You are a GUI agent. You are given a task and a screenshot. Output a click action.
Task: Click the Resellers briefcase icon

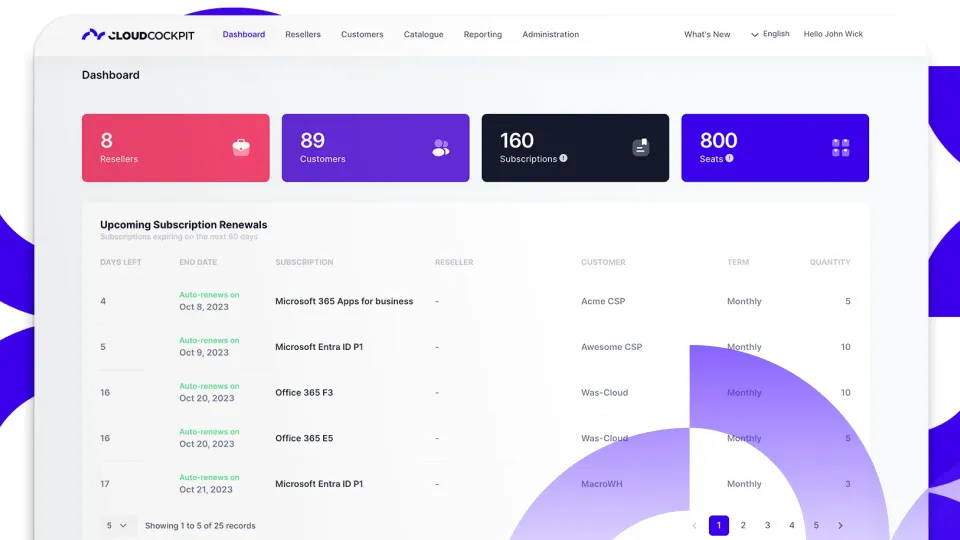241,148
